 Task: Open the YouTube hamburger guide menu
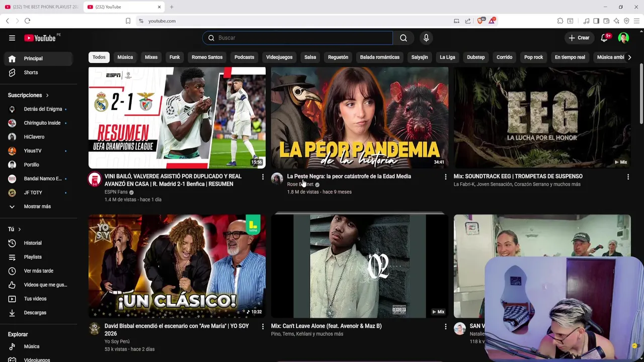[x=12, y=38]
